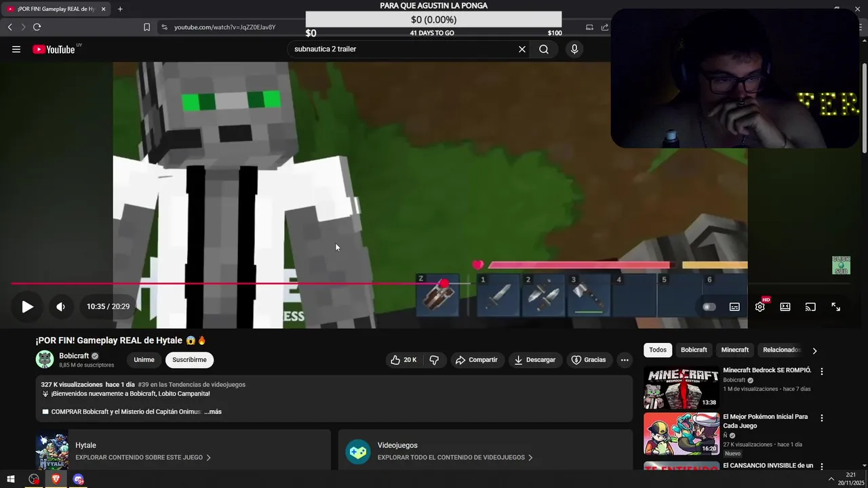Close the ¡POR FIN! Gameplay REAL tab

tap(103, 9)
